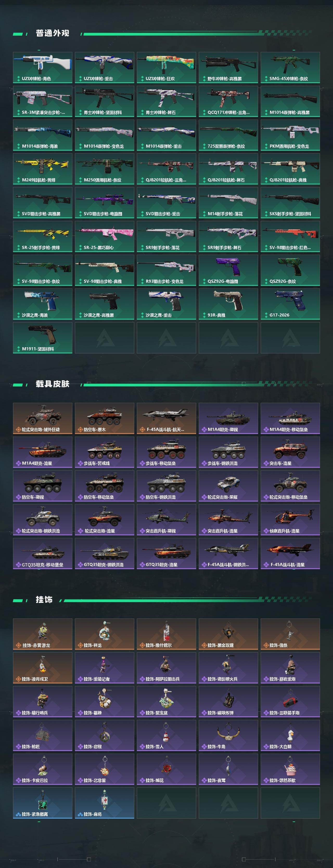Image resolution: width=333 pixels, height=868 pixels.
Task: Select the 侦察直升机-流星 helicopter skin
Action: 290,520
